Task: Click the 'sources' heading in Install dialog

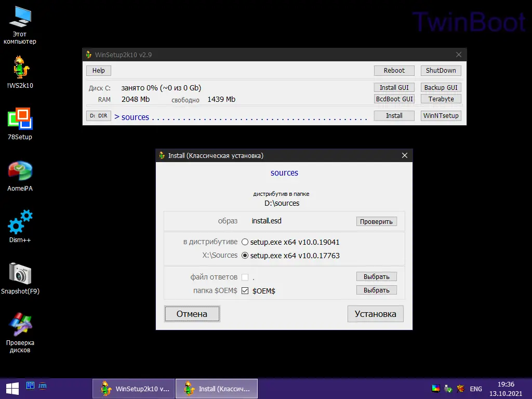Action: point(284,172)
